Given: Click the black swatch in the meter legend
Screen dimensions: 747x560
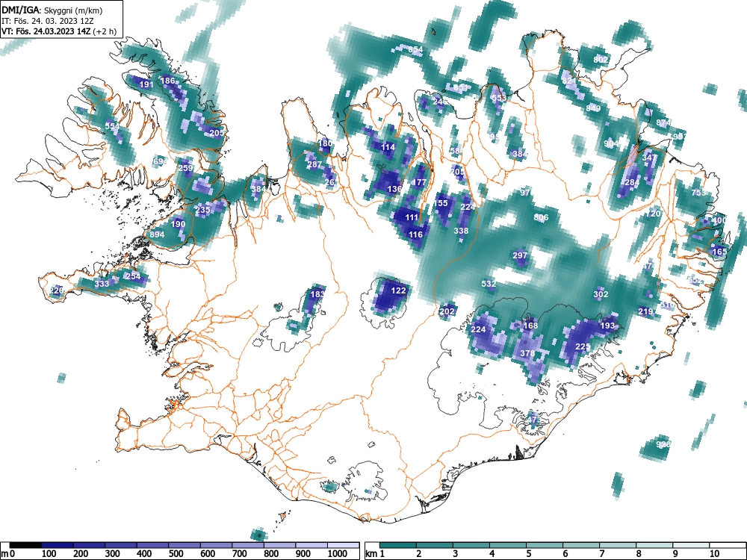Looking at the screenshot, I should pyautogui.click(x=25, y=545).
